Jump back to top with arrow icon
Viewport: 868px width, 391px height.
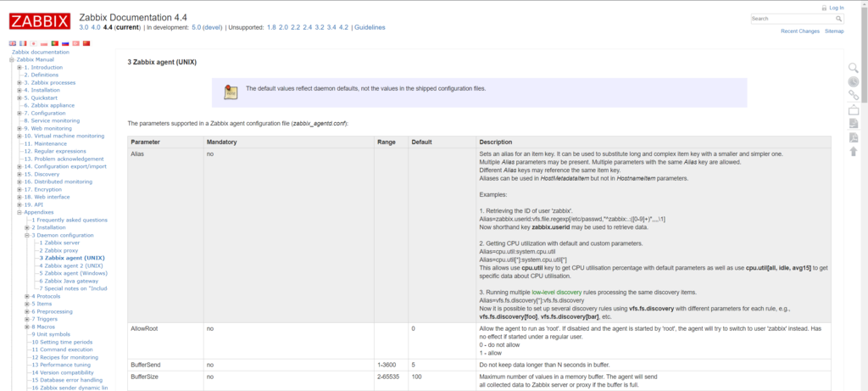point(854,151)
